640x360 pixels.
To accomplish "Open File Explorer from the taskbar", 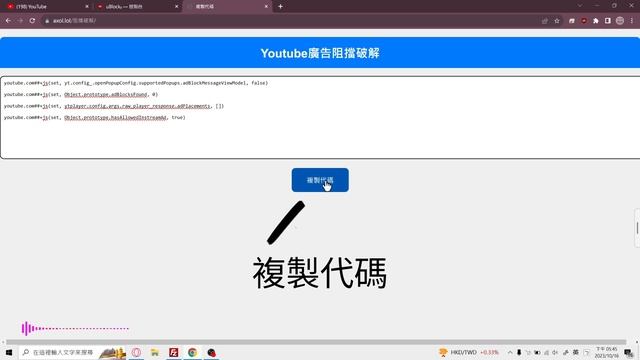I will point(155,352).
